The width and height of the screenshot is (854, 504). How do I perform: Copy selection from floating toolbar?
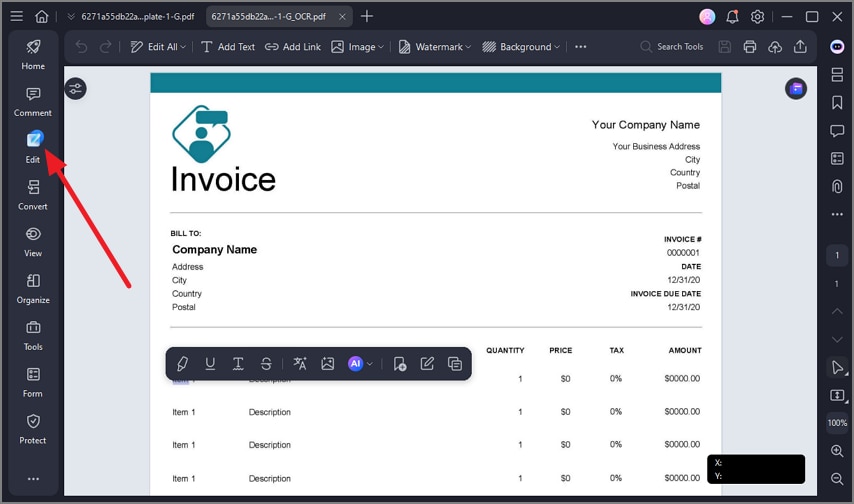(455, 363)
